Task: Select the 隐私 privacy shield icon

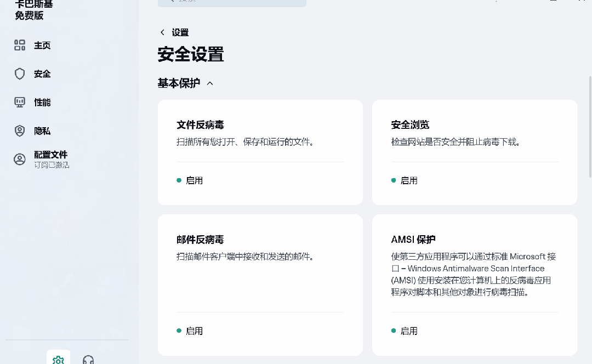Action: tap(20, 131)
